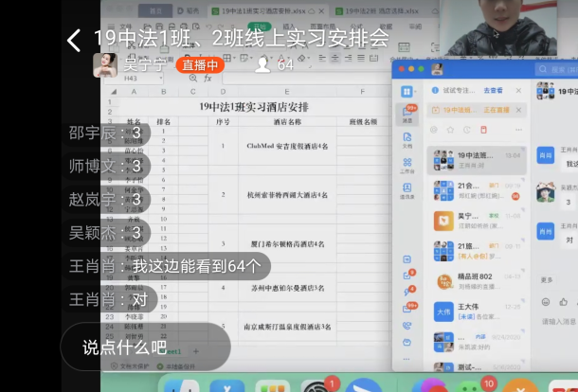Toggle center alignment in WPS toolbar
The width and height of the screenshot is (578, 392).
coord(335,58)
